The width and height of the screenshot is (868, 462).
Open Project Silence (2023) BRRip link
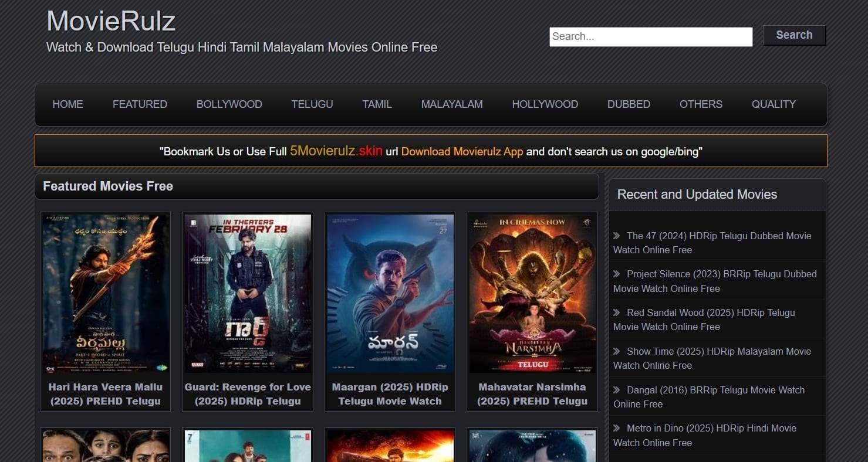[x=715, y=281]
